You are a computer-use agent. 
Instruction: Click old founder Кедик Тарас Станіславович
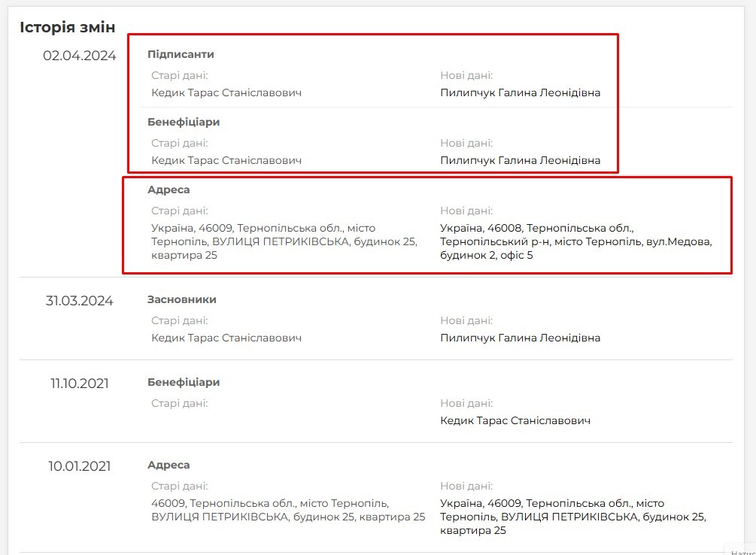(226, 338)
